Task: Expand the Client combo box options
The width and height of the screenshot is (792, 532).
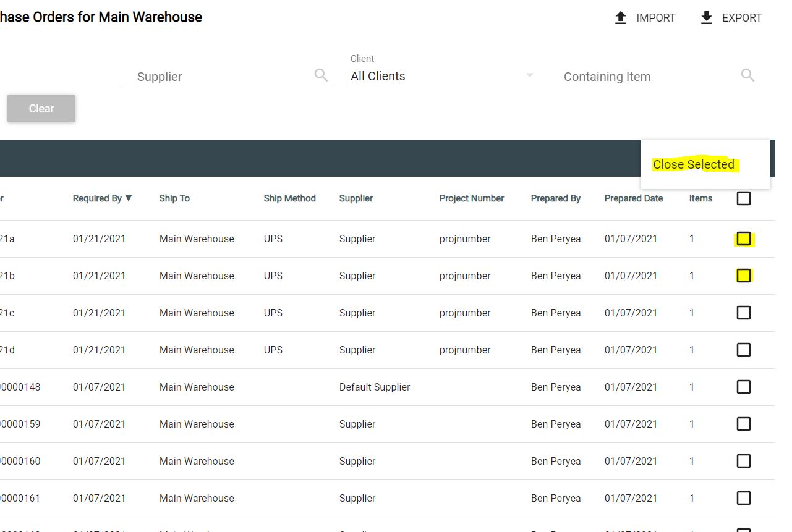Action: click(x=529, y=75)
